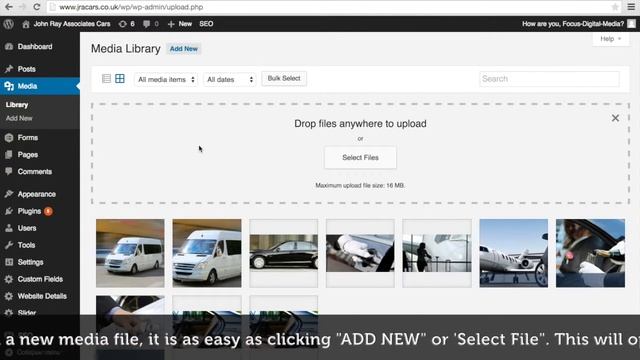Open the updates icon showing 6
The image size is (640, 360).
[x=122, y=24]
